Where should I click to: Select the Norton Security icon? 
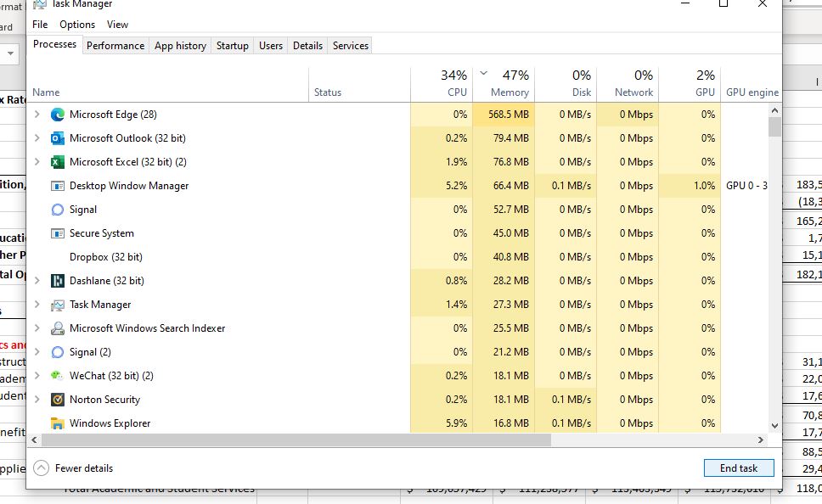[x=58, y=400]
